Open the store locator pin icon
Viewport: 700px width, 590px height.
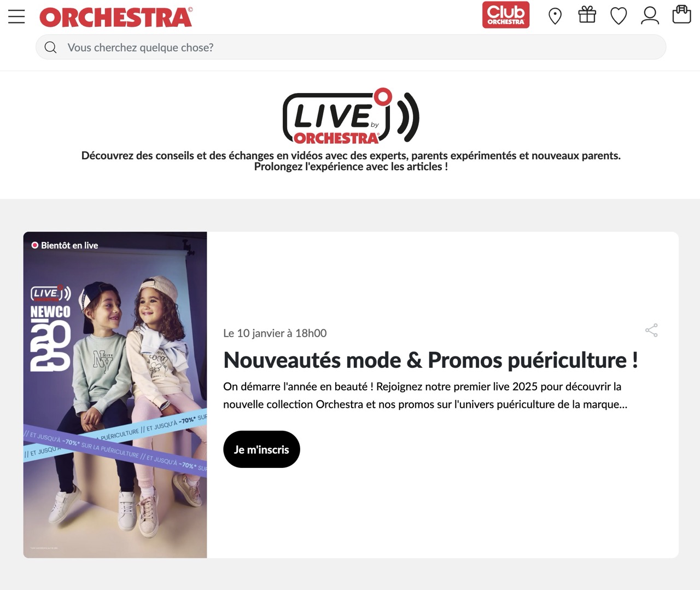coord(555,16)
